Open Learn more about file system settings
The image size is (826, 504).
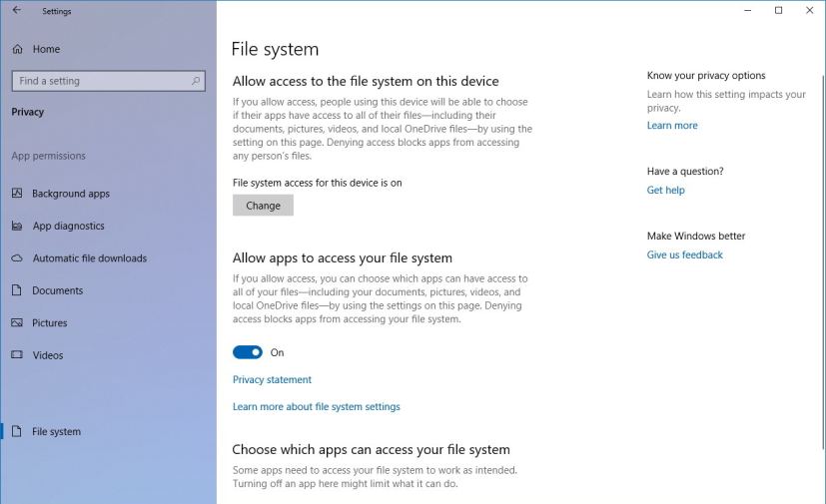(x=316, y=406)
